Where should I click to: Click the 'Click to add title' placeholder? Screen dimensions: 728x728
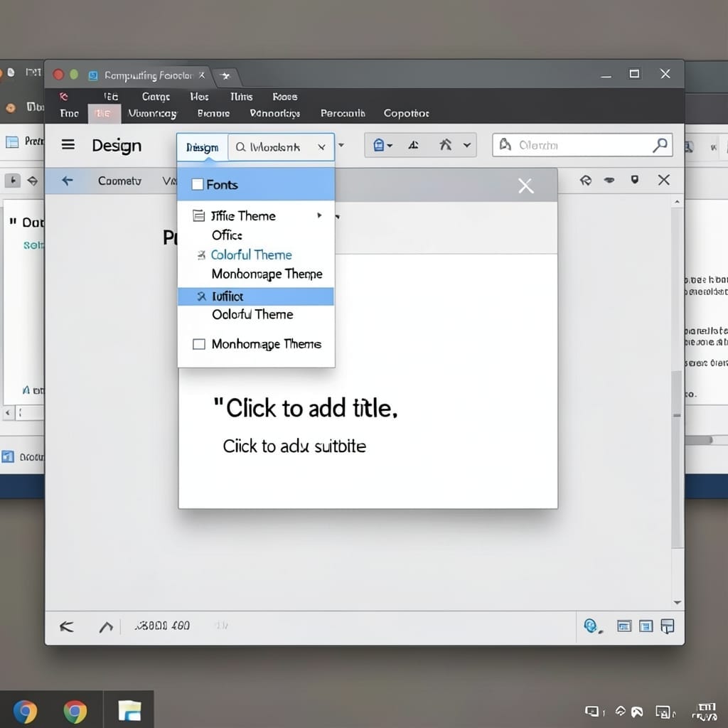pyautogui.click(x=306, y=409)
